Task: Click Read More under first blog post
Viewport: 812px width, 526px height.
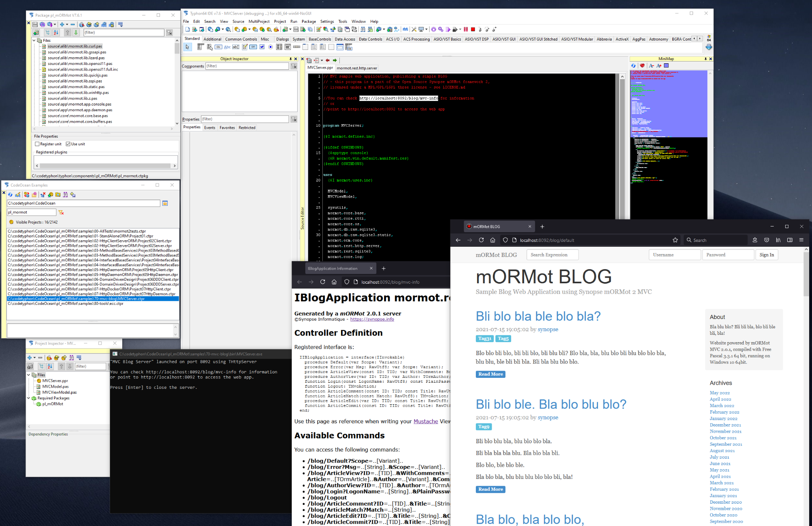Action: (490, 374)
